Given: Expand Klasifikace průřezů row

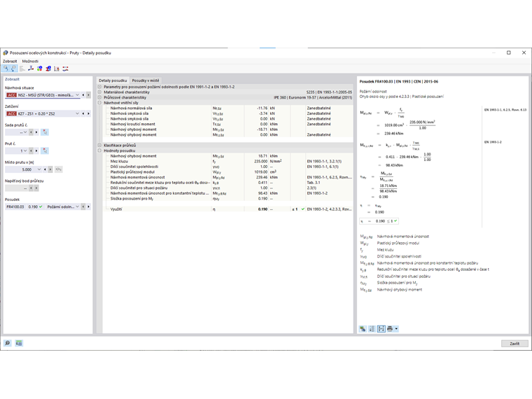Looking at the screenshot, I should [x=99, y=145].
